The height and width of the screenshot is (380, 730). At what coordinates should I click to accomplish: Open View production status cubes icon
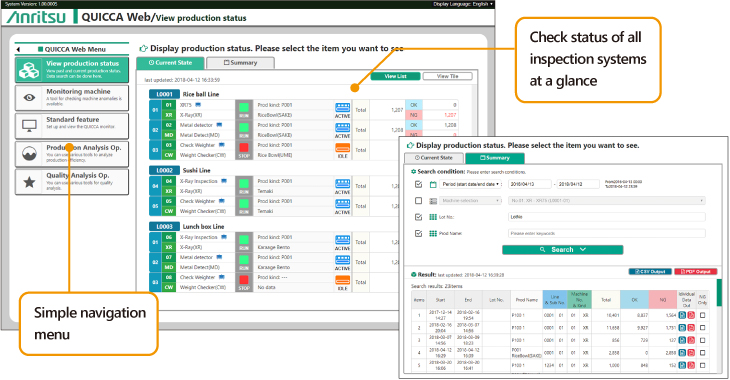pos(29,70)
